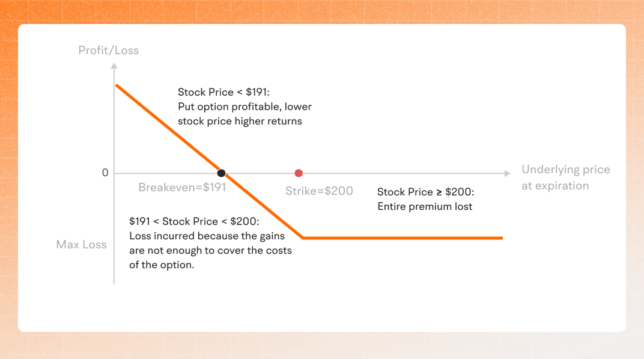This screenshot has width=644, height=359.
Task: Click the "of the option." text line
Action: (x=162, y=265)
